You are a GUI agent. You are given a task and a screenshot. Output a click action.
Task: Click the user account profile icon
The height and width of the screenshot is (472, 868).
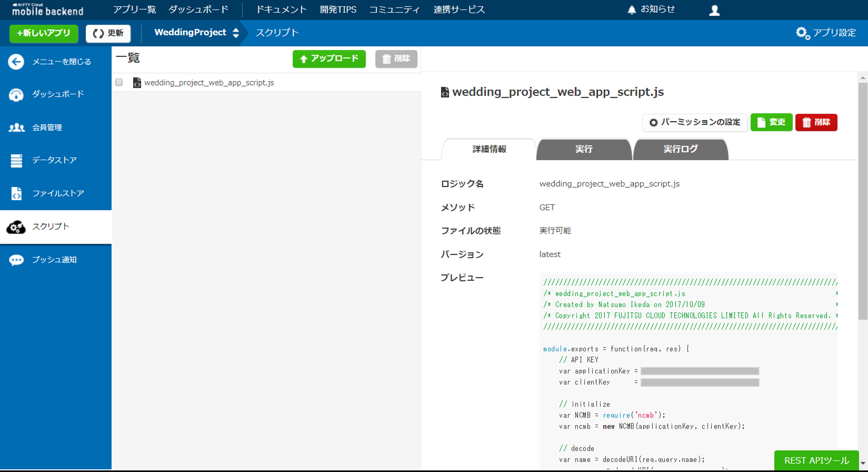(714, 10)
